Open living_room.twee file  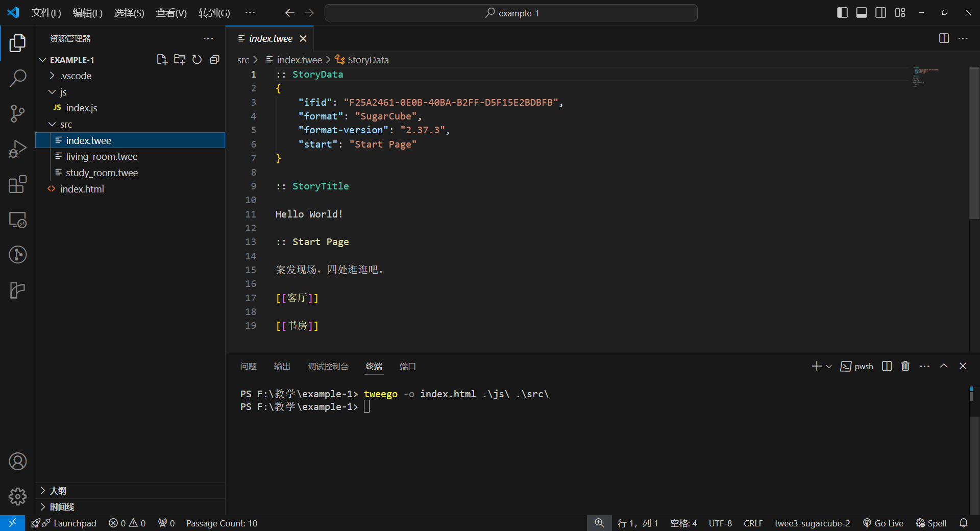point(130,156)
